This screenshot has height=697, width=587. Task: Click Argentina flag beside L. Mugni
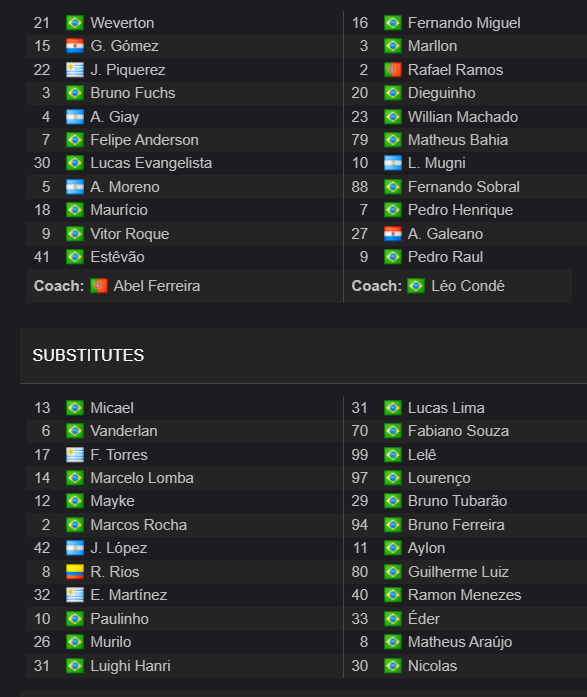[393, 163]
